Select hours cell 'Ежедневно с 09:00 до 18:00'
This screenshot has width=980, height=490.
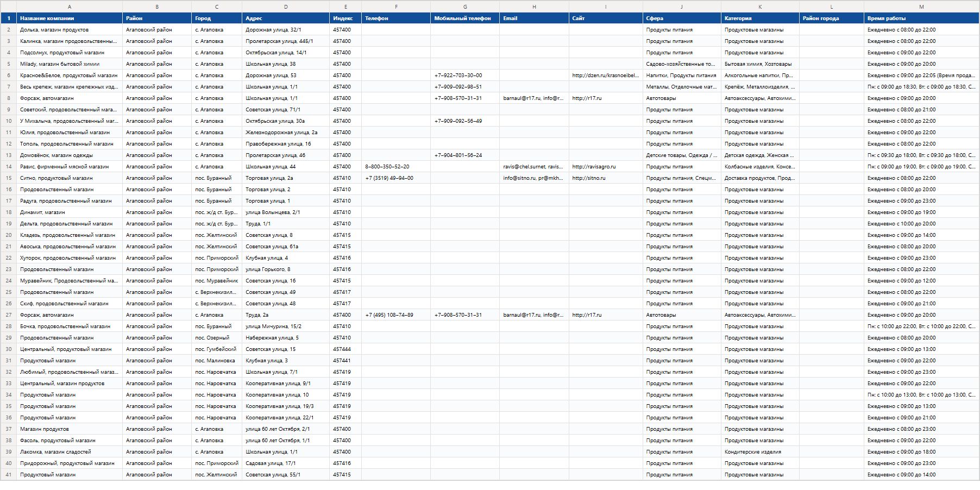point(921,452)
